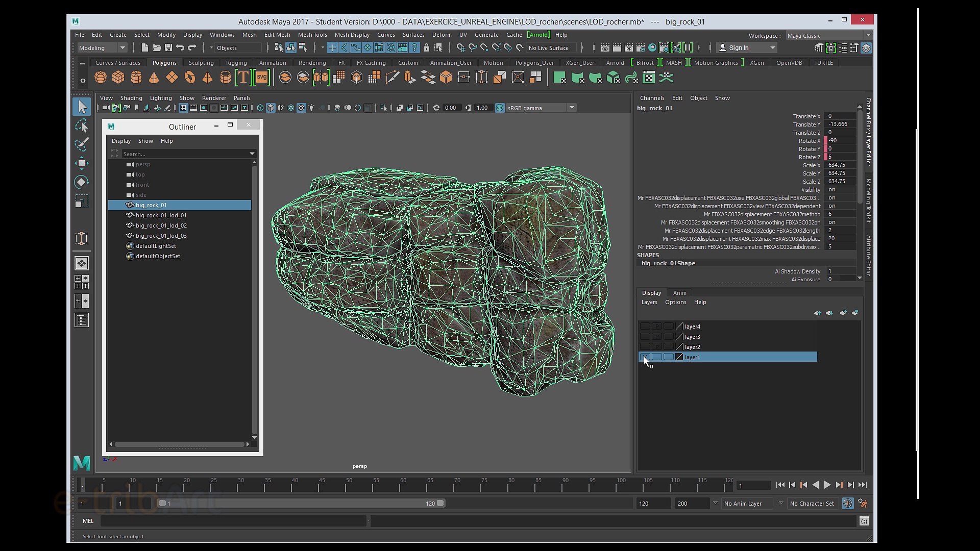Open the Workspace Maya Classic dropdown

tap(828, 36)
